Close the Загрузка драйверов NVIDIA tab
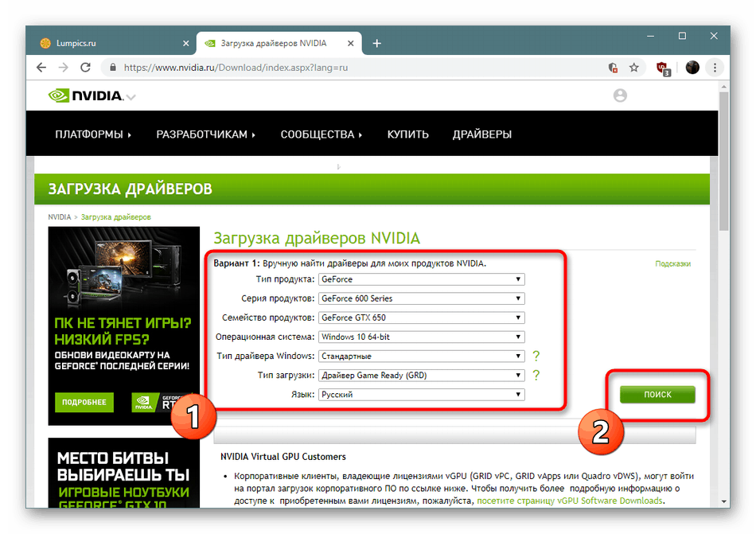Image resolution: width=756 pixels, height=534 pixels. pyautogui.click(x=350, y=44)
